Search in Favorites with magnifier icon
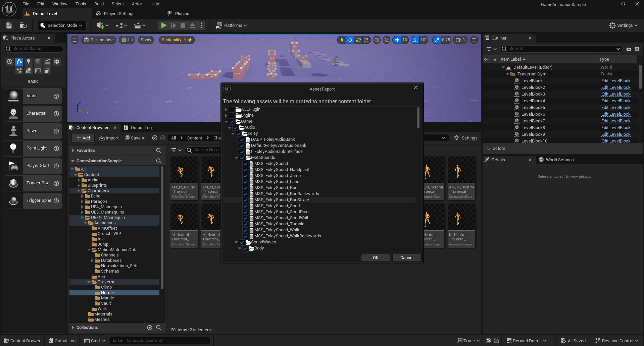 tap(159, 151)
